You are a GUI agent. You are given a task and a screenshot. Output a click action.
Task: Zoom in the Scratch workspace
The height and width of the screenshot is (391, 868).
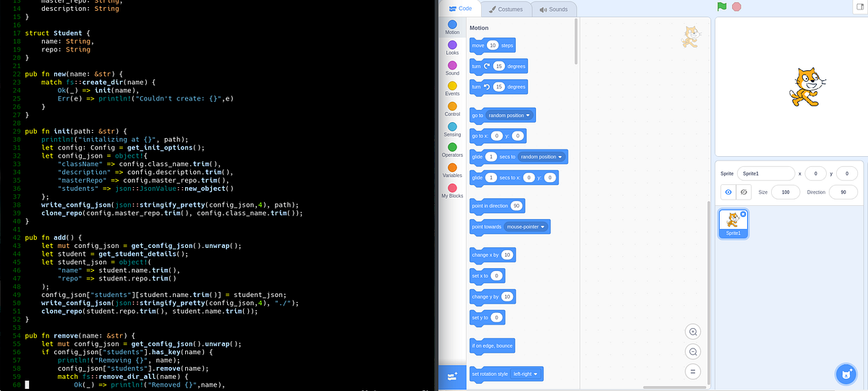point(693,332)
